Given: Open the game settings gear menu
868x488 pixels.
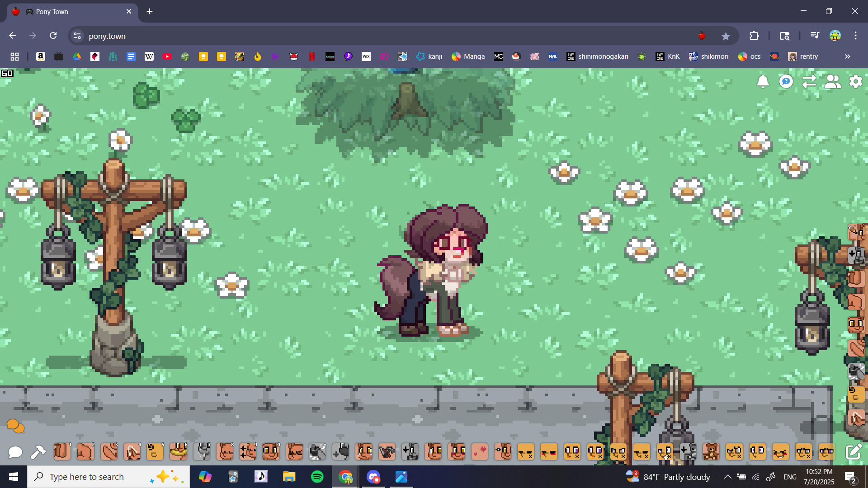Looking at the screenshot, I should (855, 81).
